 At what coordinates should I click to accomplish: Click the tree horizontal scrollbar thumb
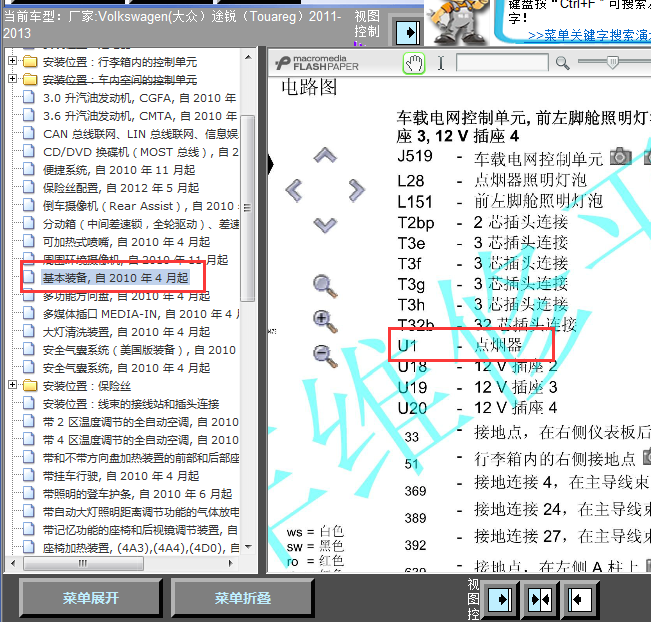83,563
